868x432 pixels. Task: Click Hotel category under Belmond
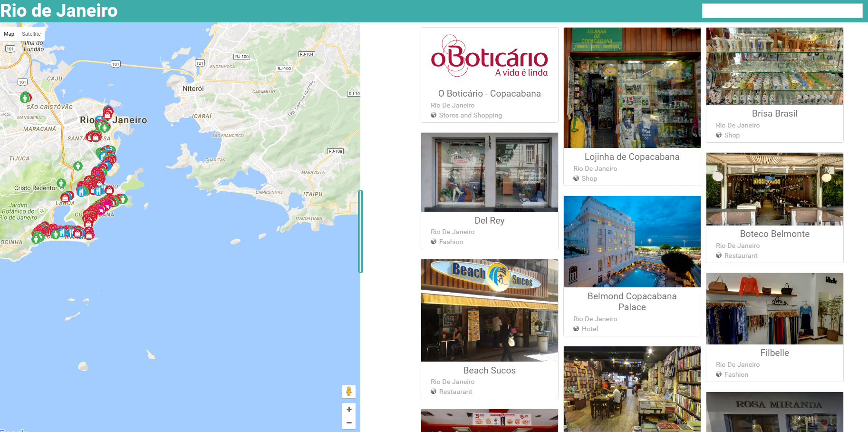(x=590, y=329)
